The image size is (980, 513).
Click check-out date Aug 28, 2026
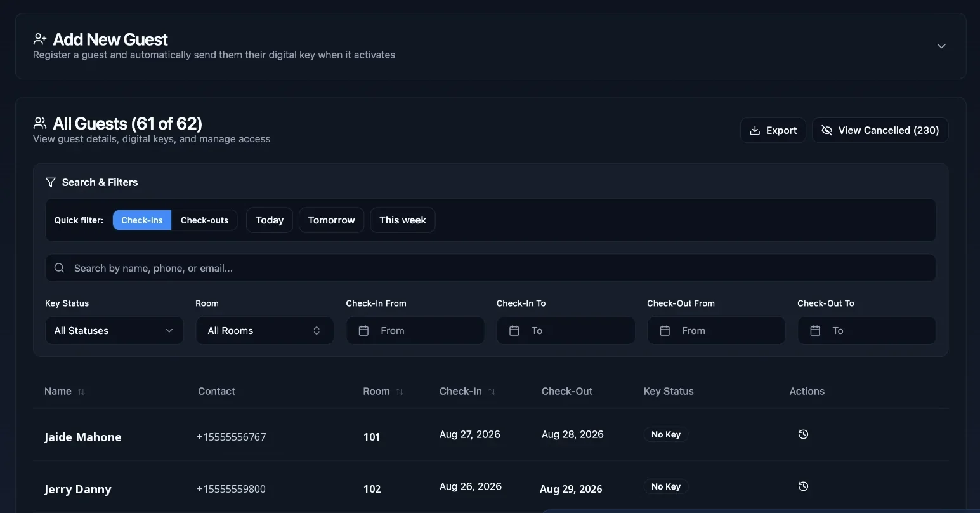(x=573, y=434)
